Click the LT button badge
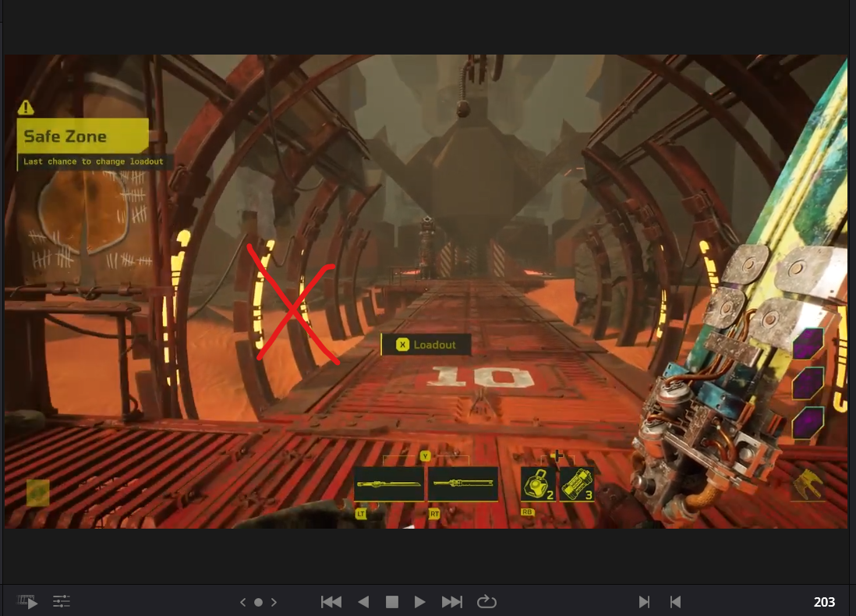The height and width of the screenshot is (616, 856). pyautogui.click(x=361, y=514)
